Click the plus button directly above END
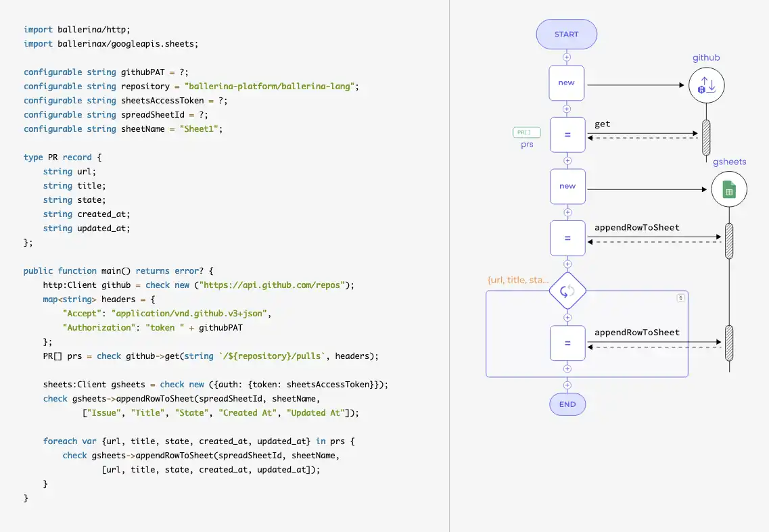Viewport: 769px width, 532px height. coord(567,385)
